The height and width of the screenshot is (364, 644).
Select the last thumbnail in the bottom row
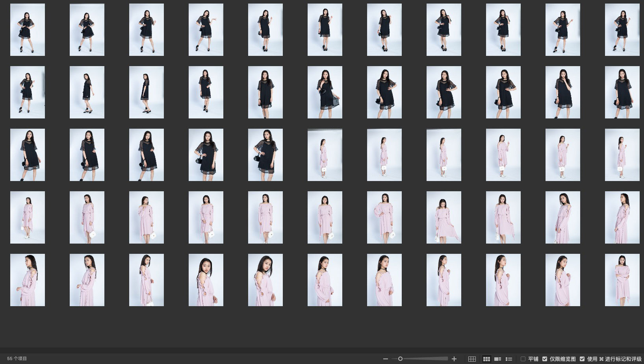click(622, 280)
